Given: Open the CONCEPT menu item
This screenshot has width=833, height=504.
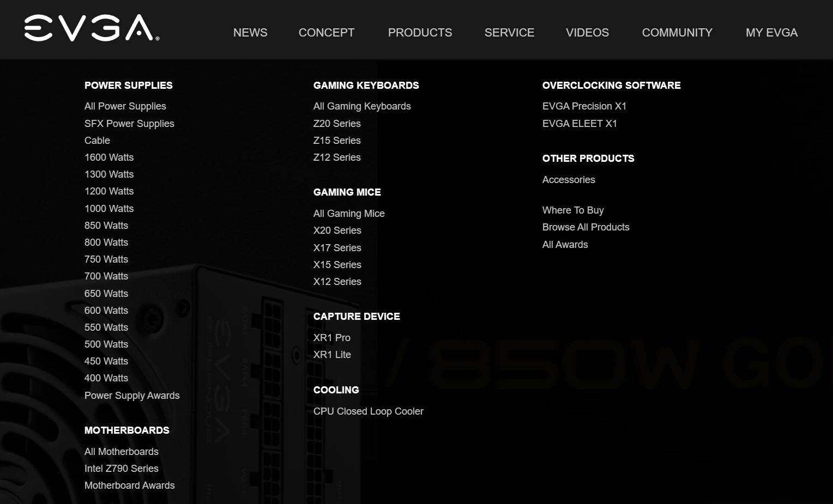Looking at the screenshot, I should pyautogui.click(x=327, y=33).
